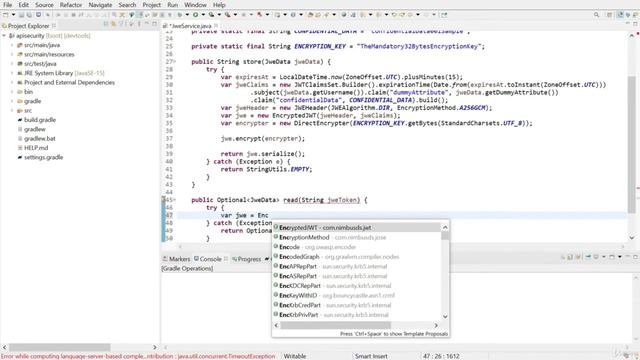Click the Save disk toolbar icon
Screen dimensions: 640x360
[x=21, y=15]
